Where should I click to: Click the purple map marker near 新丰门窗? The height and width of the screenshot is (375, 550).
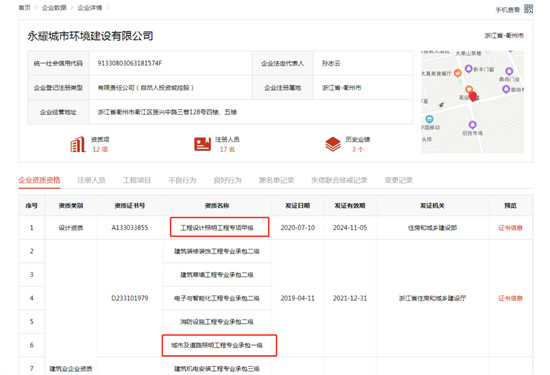click(x=468, y=69)
